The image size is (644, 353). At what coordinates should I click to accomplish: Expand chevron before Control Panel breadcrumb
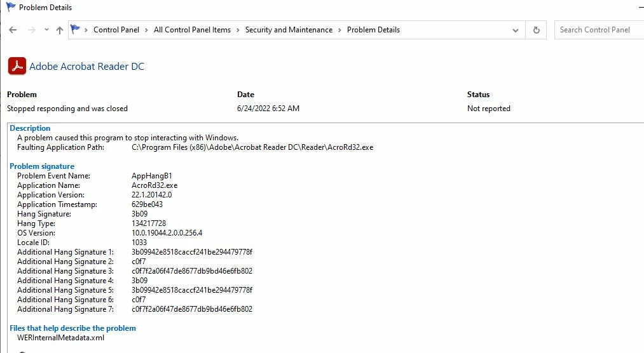pos(86,30)
